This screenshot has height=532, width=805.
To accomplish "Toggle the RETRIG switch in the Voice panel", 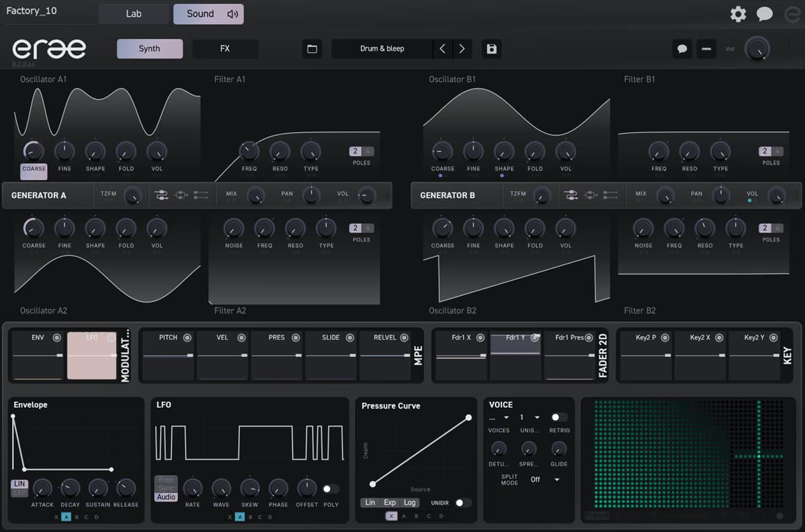I will [558, 417].
